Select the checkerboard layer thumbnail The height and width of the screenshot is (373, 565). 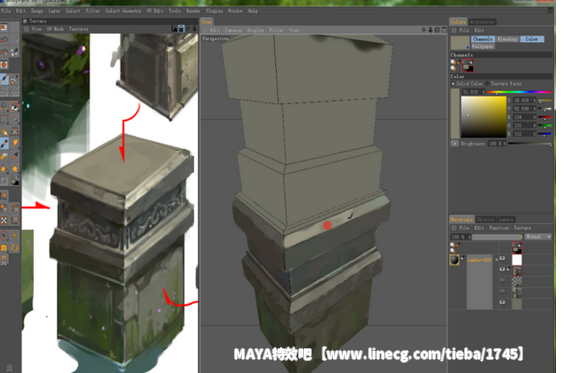[x=517, y=281]
